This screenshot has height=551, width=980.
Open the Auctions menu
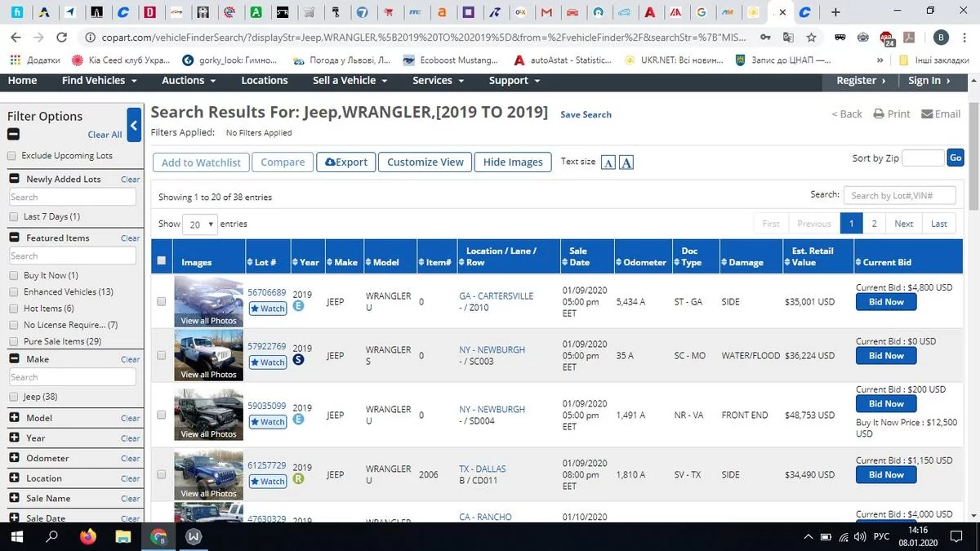pyautogui.click(x=188, y=81)
